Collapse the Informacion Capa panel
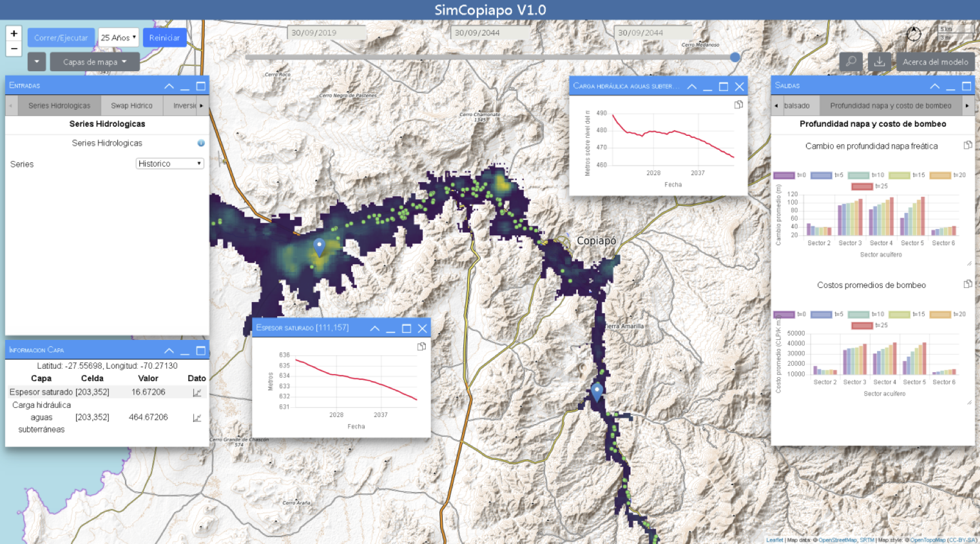The height and width of the screenshot is (544, 980). 169,351
